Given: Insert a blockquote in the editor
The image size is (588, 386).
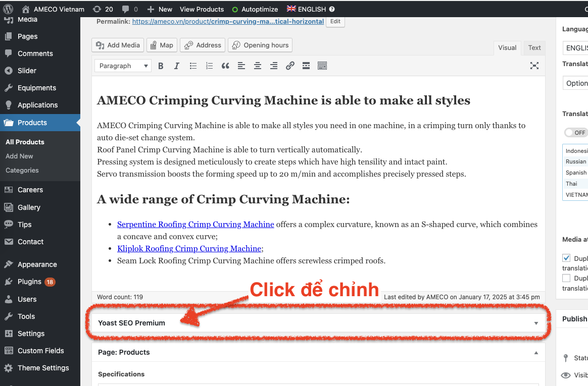Looking at the screenshot, I should click(225, 66).
